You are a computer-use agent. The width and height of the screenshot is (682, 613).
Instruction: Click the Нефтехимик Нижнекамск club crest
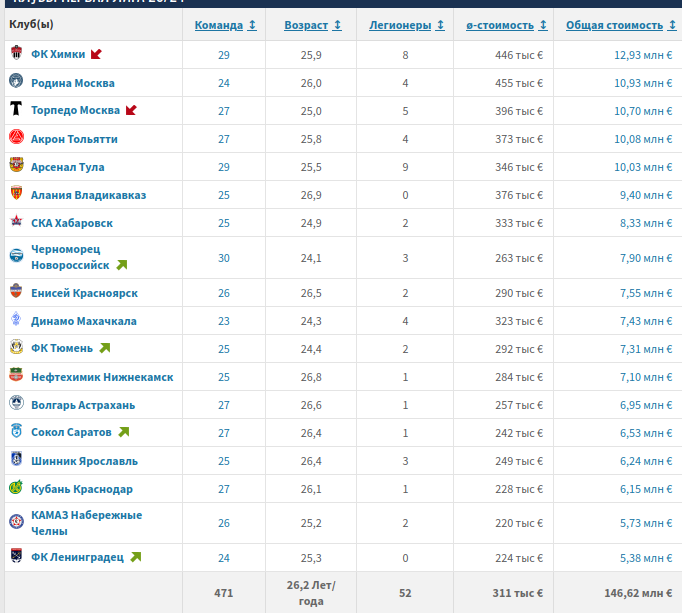(x=17, y=374)
